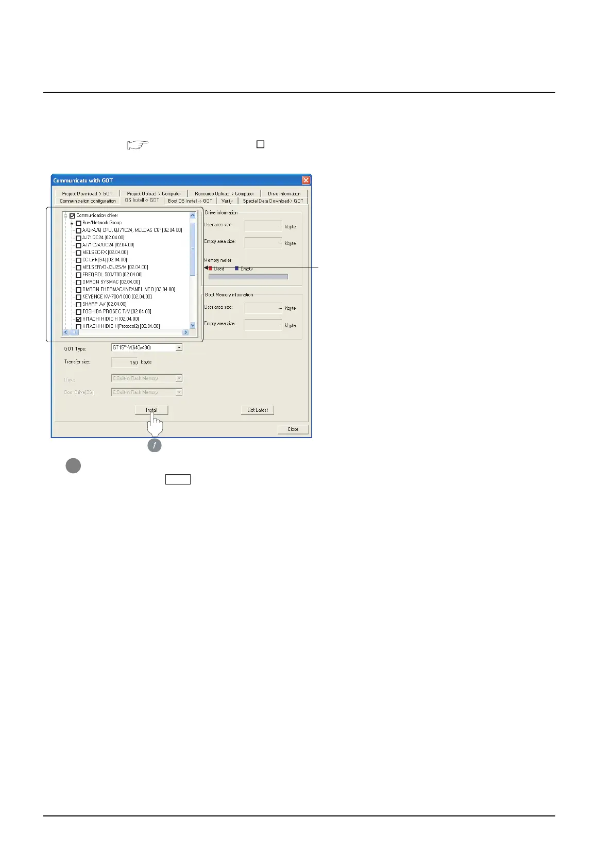Screen dimensions: 613x868
Task: Click the Communication driver root label
Action: coord(97,216)
